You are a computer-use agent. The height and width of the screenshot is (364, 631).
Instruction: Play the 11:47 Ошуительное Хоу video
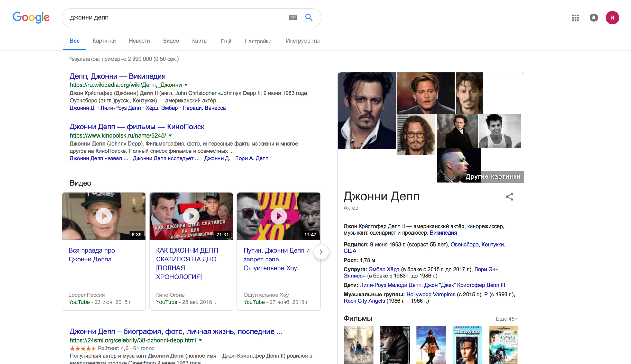click(278, 216)
